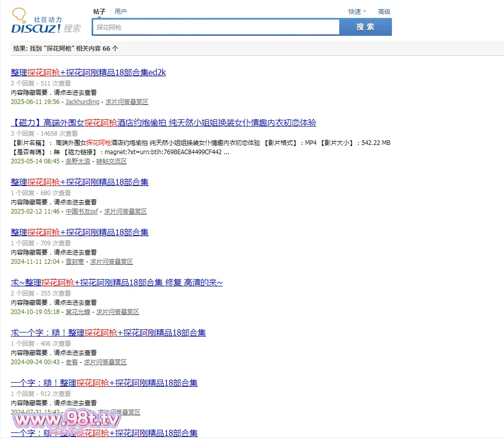
Task: Open the result posted on 2025-02-12
Action: pyautogui.click(x=79, y=182)
